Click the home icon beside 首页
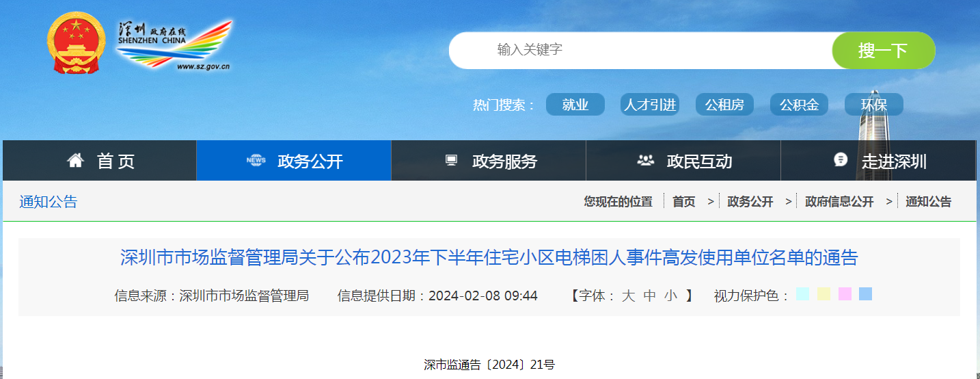 [75, 161]
